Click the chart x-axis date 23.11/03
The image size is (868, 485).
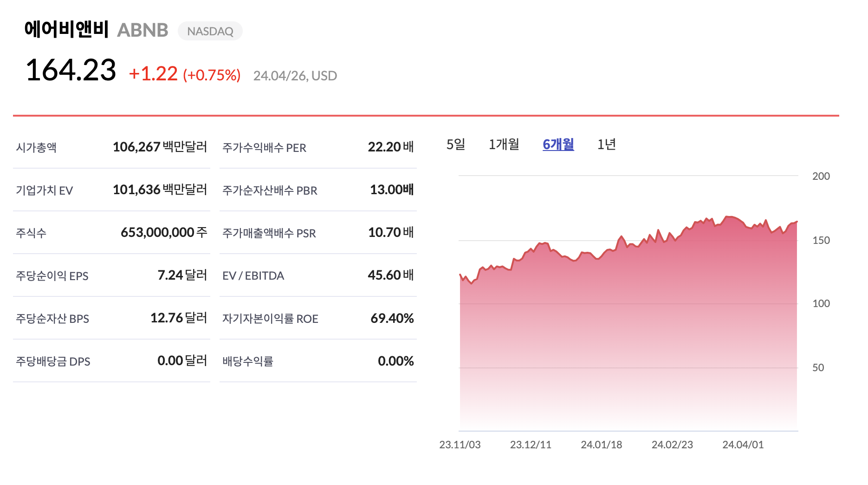point(460,445)
